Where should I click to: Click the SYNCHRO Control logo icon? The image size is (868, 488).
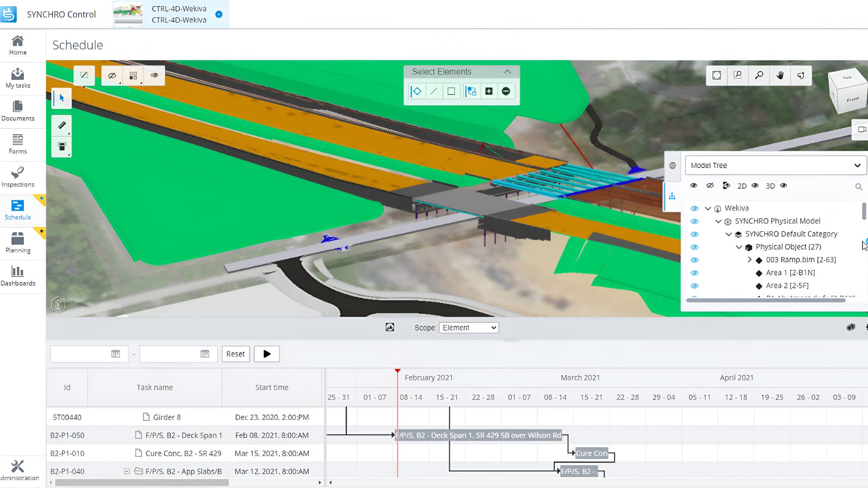point(9,14)
